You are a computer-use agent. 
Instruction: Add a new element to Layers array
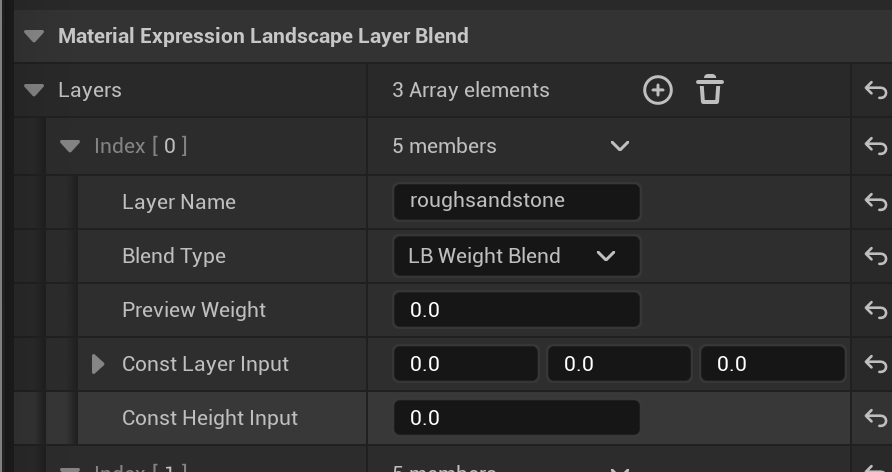point(657,91)
